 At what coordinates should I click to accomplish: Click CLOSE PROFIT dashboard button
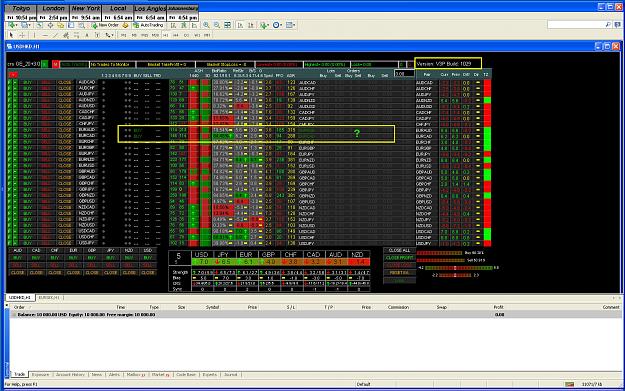(399, 258)
